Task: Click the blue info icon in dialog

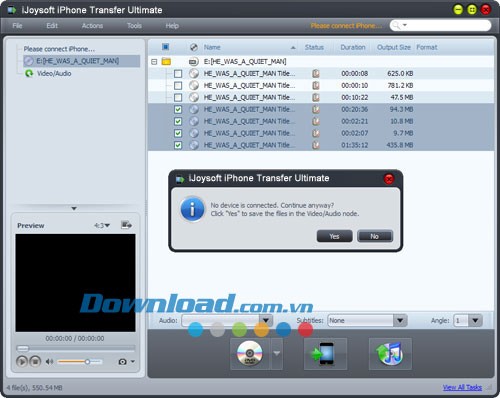Action: (192, 209)
